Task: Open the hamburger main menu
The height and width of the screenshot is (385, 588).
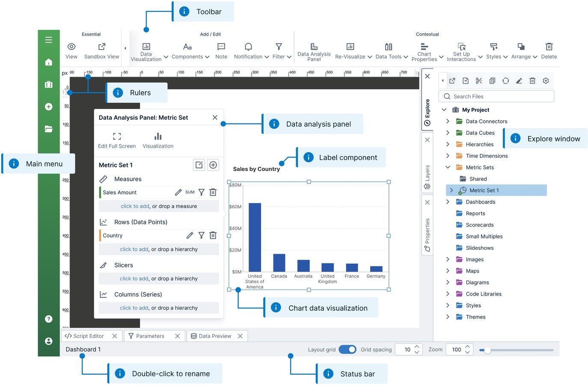Action: [x=49, y=40]
